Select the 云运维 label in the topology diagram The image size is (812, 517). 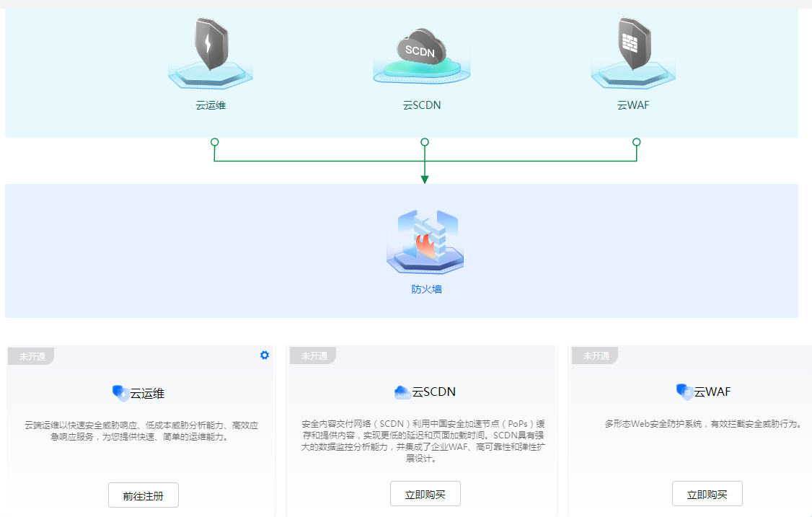pos(211,105)
